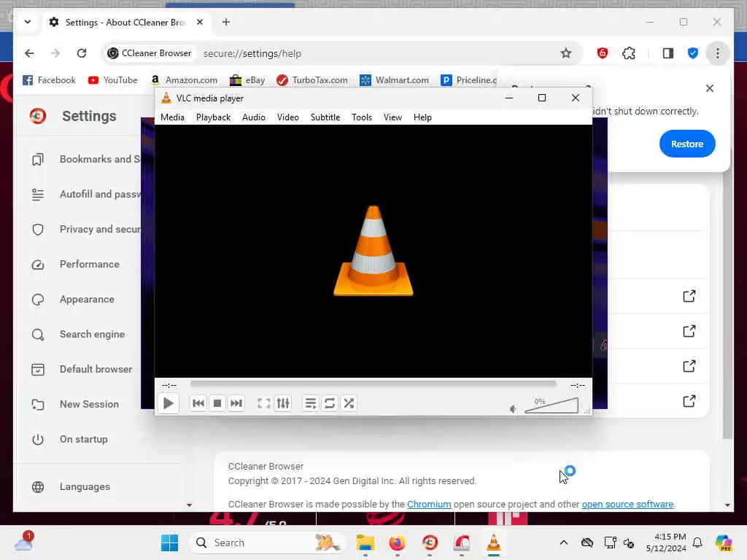Viewport: 747px width, 560px height.
Task: Reload the browser page
Action: coord(82,53)
